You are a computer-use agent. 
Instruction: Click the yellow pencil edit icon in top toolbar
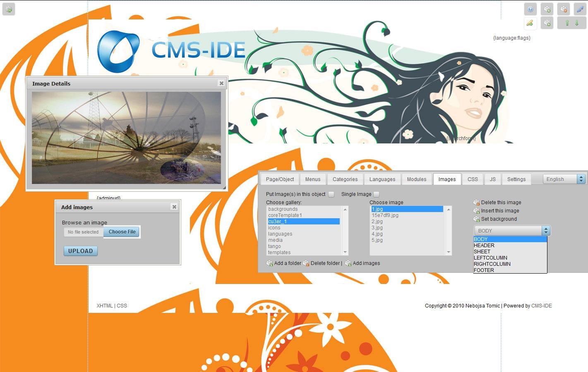click(x=530, y=23)
